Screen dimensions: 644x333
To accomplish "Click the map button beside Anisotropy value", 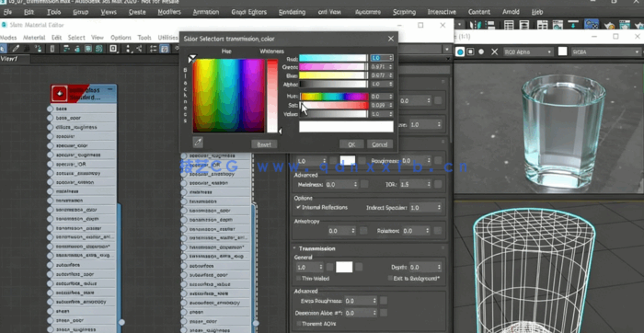I will [x=363, y=231].
